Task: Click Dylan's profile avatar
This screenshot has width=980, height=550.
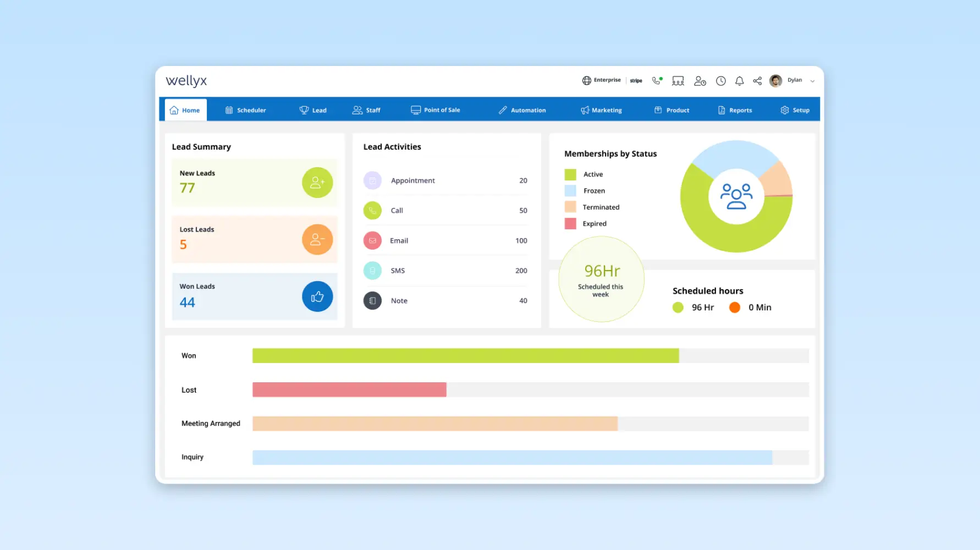Action: point(776,81)
